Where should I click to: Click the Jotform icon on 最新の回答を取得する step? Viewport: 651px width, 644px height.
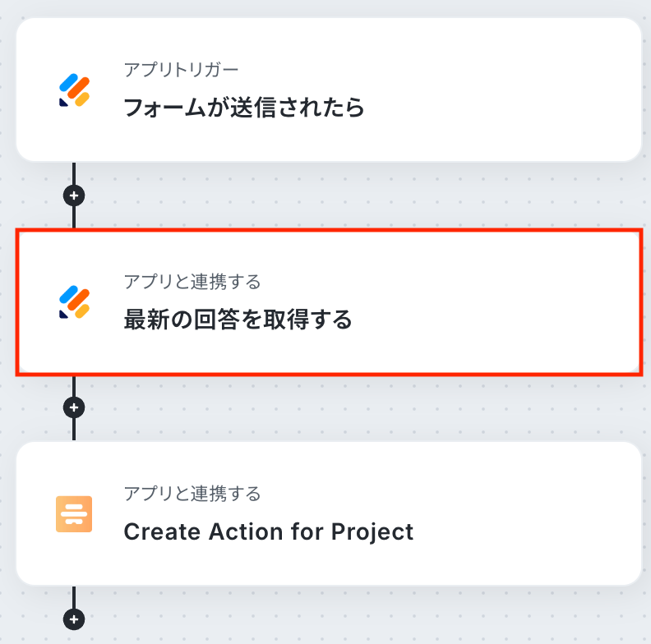(74, 302)
